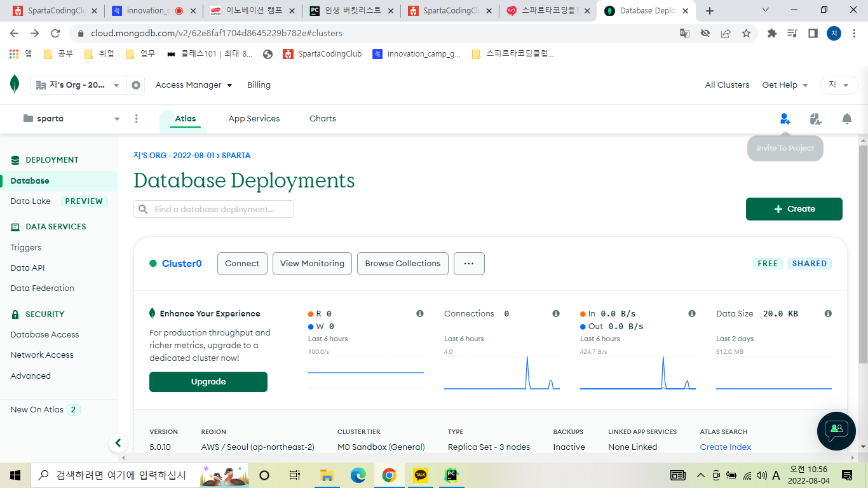This screenshot has height=488, width=868.
Task: Click the database deployment search field
Action: pyautogui.click(x=214, y=209)
